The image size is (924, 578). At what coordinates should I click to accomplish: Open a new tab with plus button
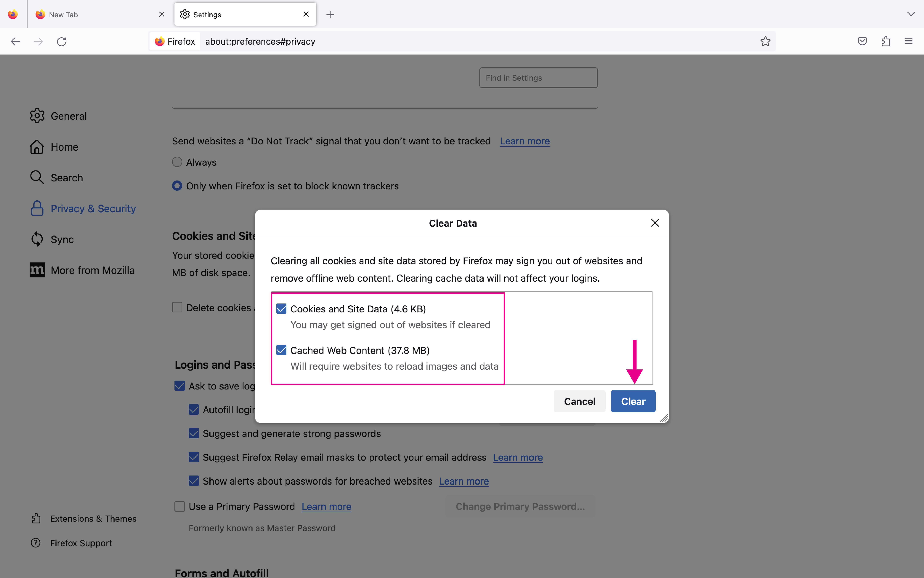[x=330, y=14]
